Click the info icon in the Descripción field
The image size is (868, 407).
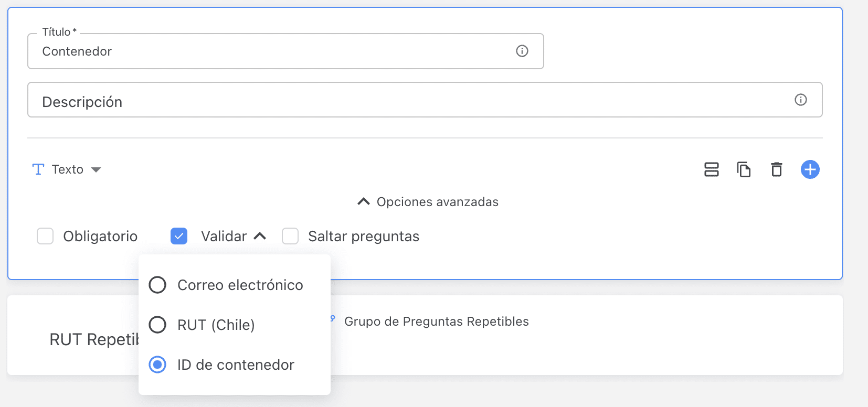[800, 100]
